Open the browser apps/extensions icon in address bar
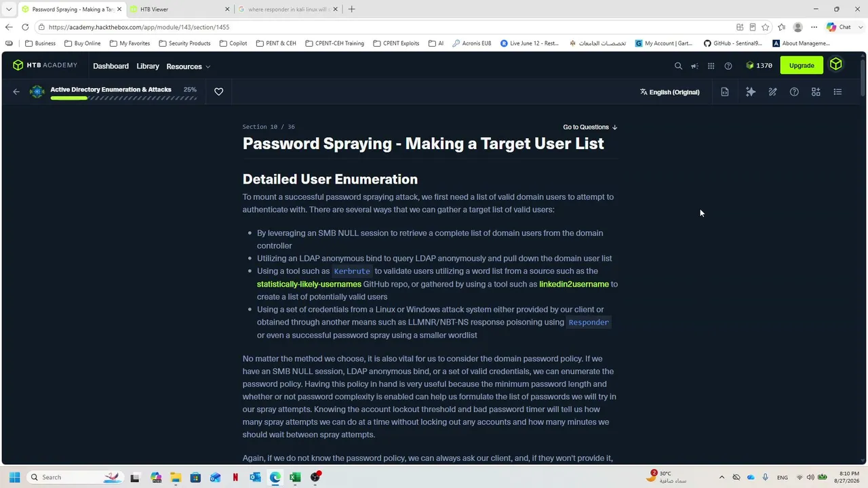The height and width of the screenshot is (488, 868). [740, 27]
